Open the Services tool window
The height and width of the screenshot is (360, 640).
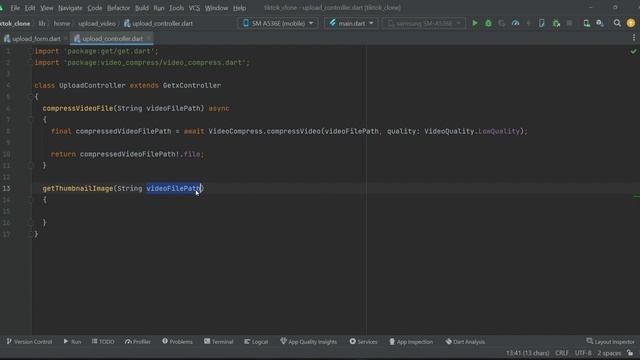(363, 342)
